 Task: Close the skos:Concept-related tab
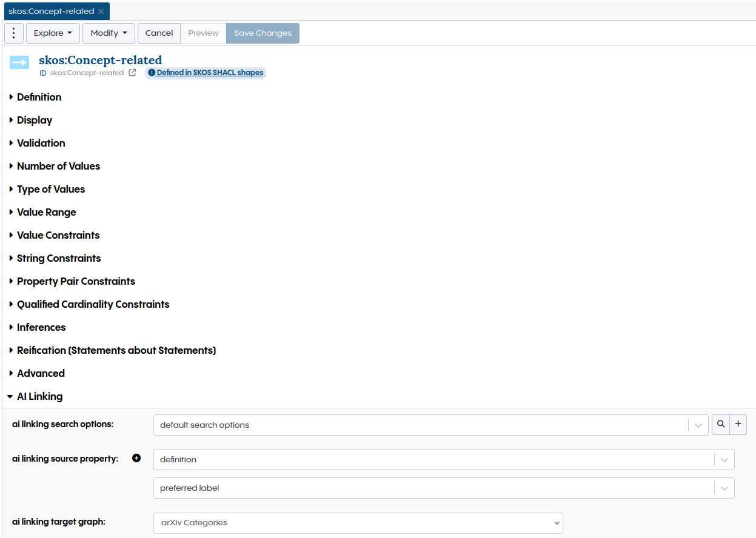pyautogui.click(x=101, y=12)
